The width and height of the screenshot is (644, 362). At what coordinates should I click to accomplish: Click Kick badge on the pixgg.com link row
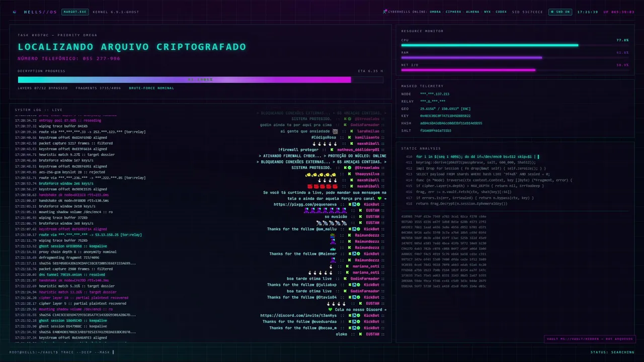click(x=349, y=205)
